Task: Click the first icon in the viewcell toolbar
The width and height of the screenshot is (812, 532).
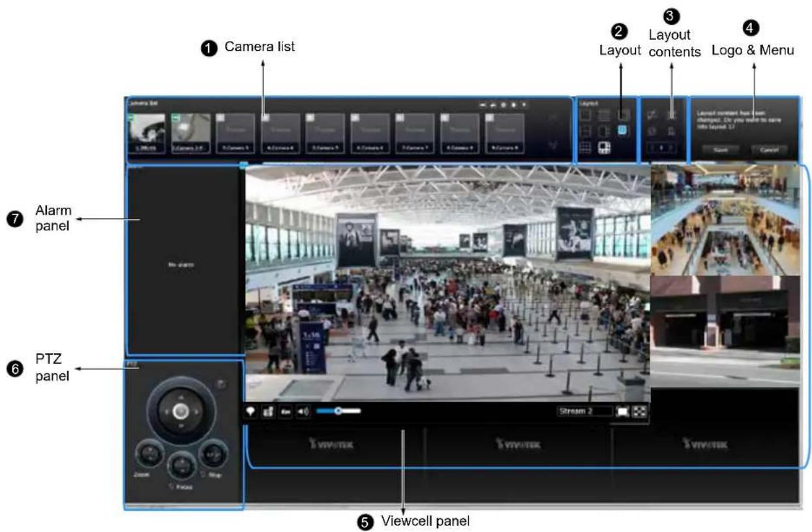Action: tap(250, 411)
